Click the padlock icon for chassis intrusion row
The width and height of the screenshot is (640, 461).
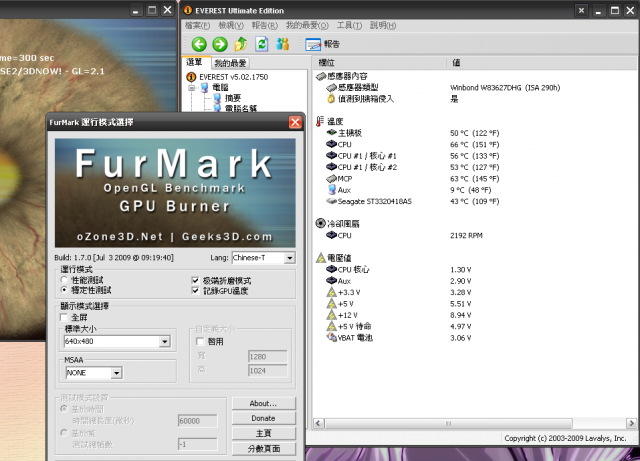click(331, 98)
